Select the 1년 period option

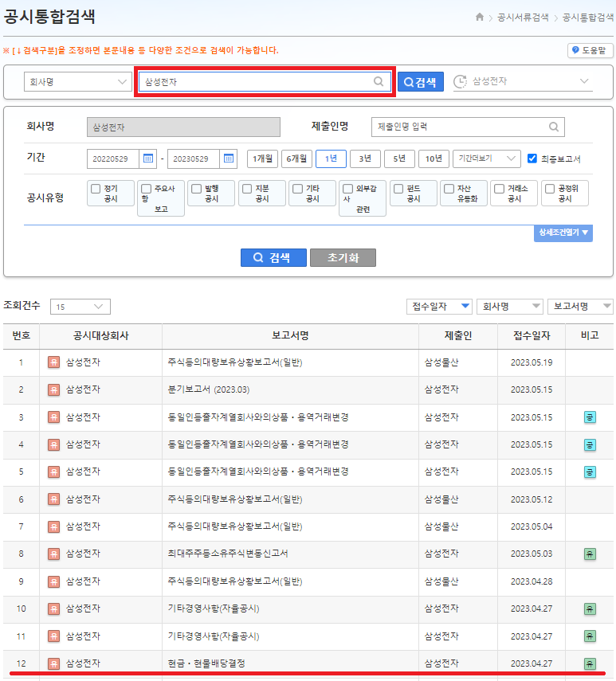(x=331, y=159)
